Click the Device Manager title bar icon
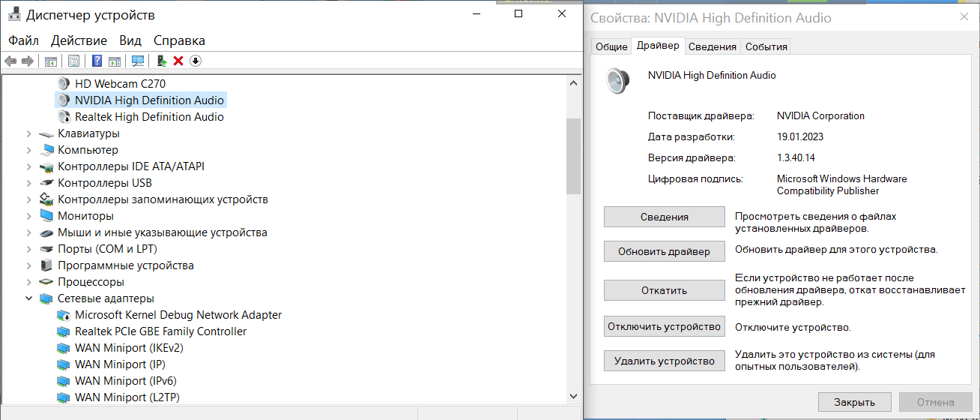The image size is (980, 420). tap(14, 14)
